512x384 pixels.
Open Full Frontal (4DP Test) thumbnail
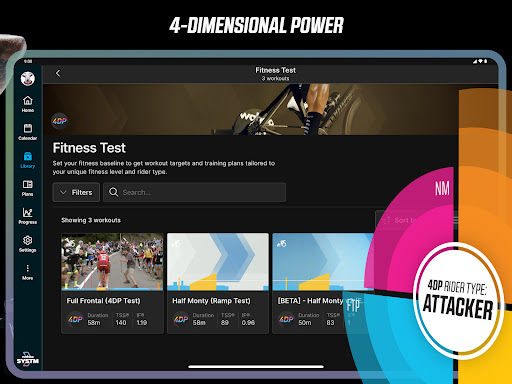click(x=112, y=262)
